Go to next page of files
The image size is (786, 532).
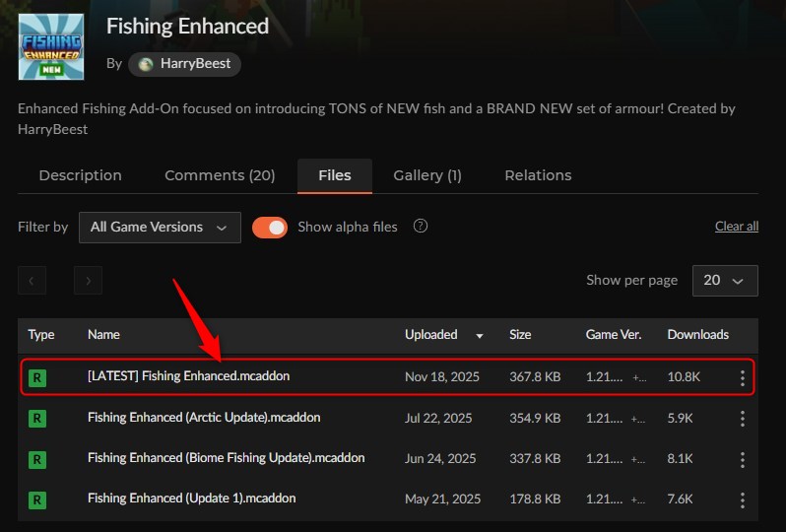pos(89,281)
